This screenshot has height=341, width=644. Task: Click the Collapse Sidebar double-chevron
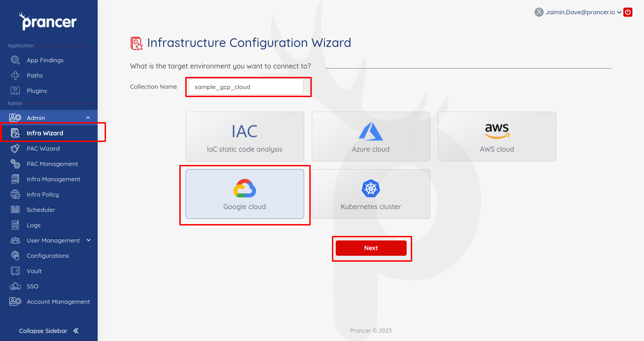tap(76, 331)
